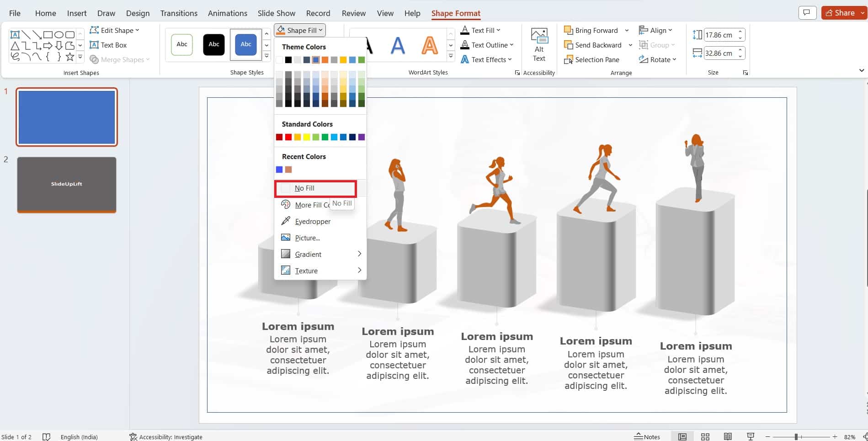Open the Design tab
Screen dimensions: 868x441
click(138, 13)
